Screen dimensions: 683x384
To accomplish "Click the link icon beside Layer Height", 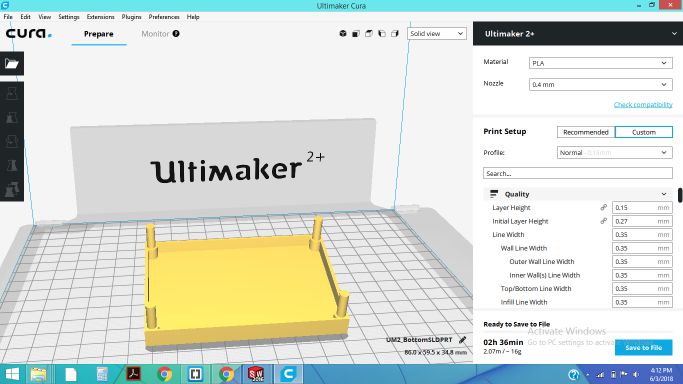I will [604, 208].
